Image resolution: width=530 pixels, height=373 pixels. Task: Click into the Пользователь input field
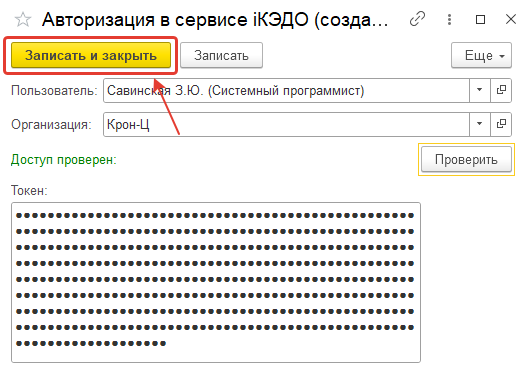coord(286,91)
